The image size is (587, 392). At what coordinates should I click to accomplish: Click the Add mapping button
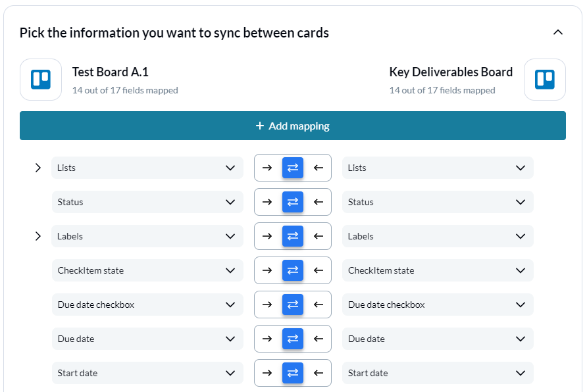point(293,126)
